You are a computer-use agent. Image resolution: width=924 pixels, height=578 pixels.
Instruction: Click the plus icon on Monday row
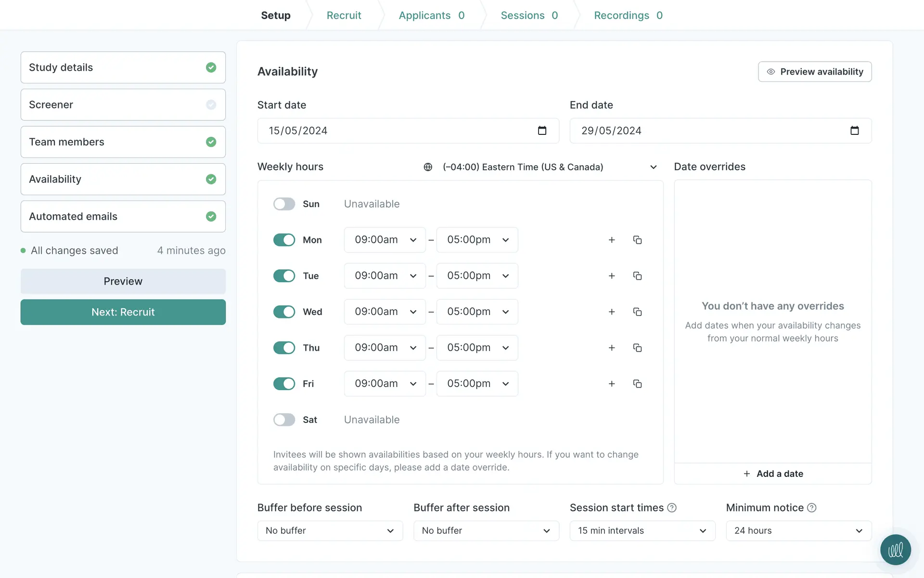612,240
